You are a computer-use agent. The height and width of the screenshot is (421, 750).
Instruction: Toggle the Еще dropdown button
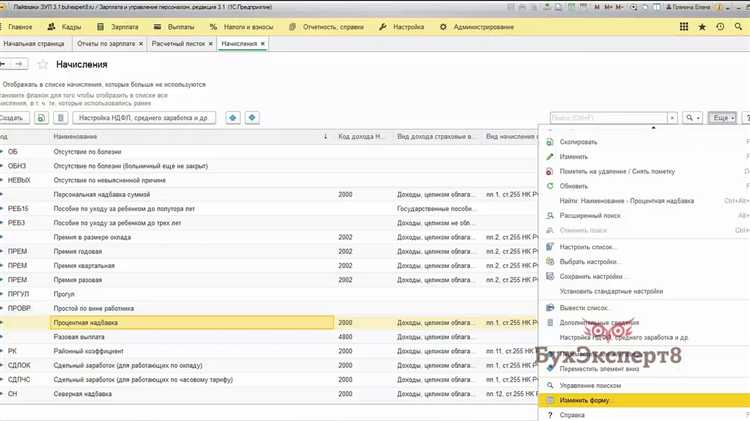(723, 118)
